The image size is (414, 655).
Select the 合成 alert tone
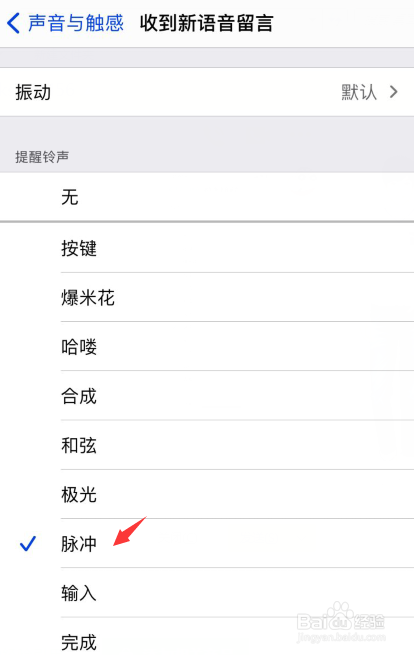click(207, 396)
